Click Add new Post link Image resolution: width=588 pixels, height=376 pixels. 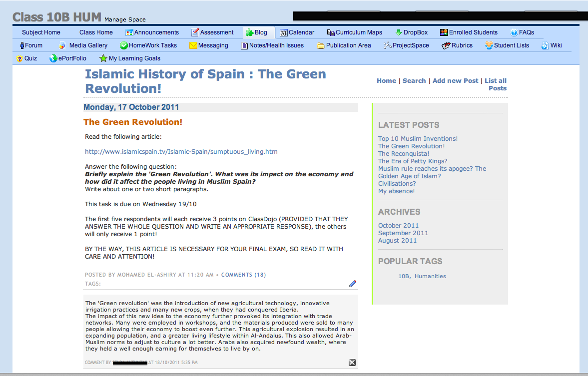point(455,81)
